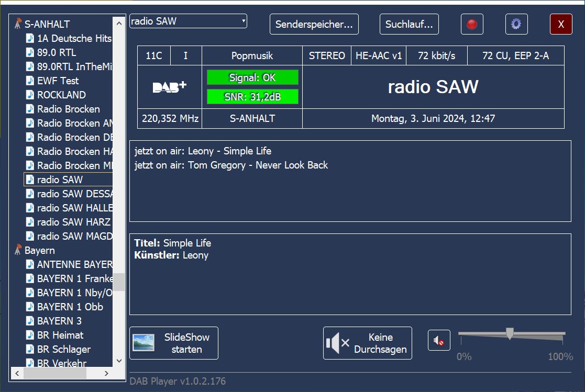Click the music note icon beside EWF Test
Image resolution: width=585 pixels, height=392 pixels.
tap(30, 81)
